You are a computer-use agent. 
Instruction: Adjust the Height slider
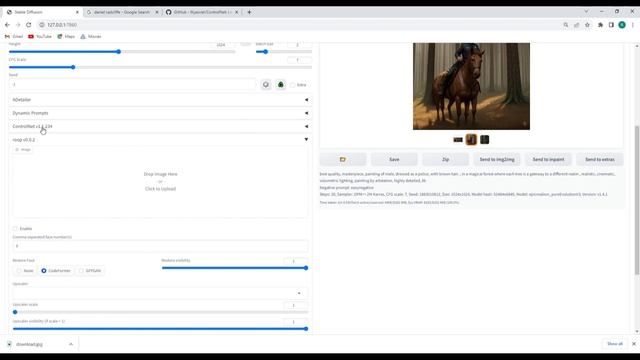(122, 52)
